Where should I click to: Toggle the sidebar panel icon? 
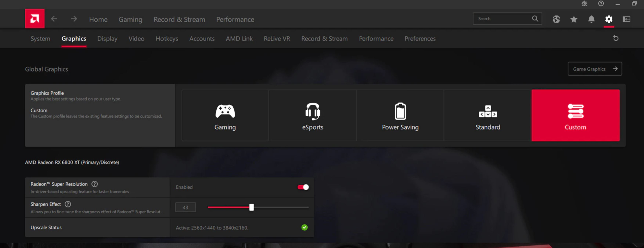[627, 19]
